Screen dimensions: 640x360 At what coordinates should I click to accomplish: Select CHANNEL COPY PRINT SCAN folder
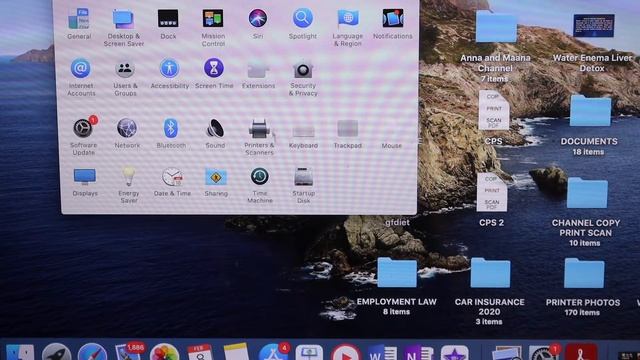(x=587, y=193)
